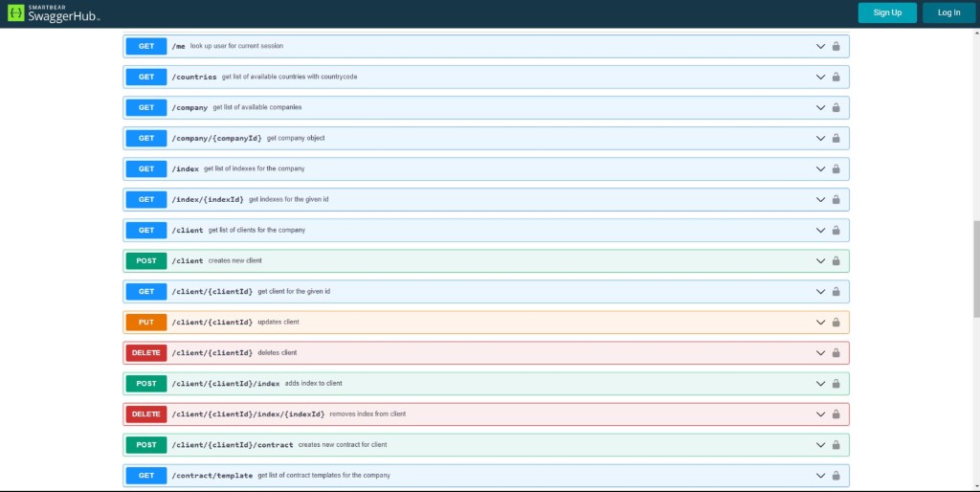This screenshot has width=980, height=492.
Task: Expand the GET /company chevron
Action: click(820, 107)
